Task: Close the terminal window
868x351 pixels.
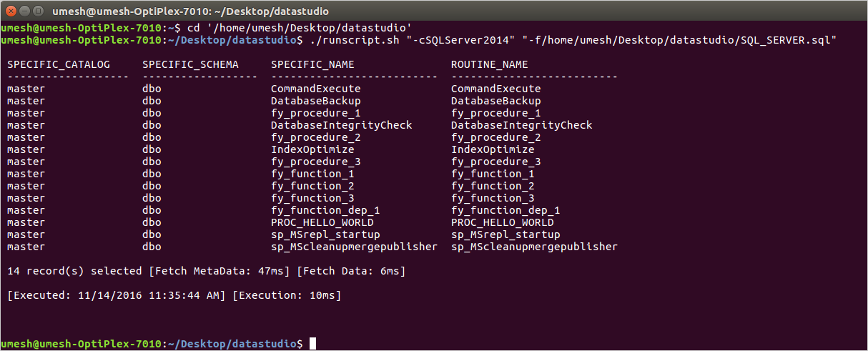Action: (11, 10)
